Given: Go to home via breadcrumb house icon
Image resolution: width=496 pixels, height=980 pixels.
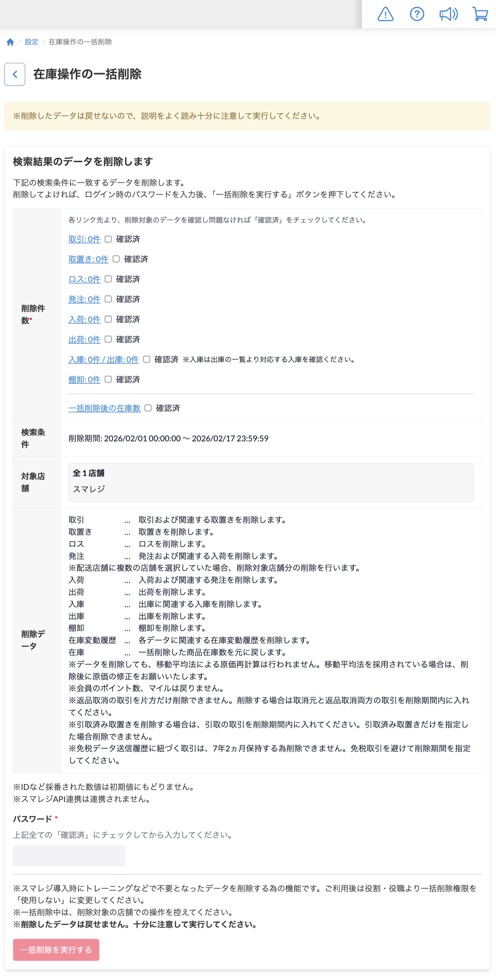Looking at the screenshot, I should click(x=10, y=42).
